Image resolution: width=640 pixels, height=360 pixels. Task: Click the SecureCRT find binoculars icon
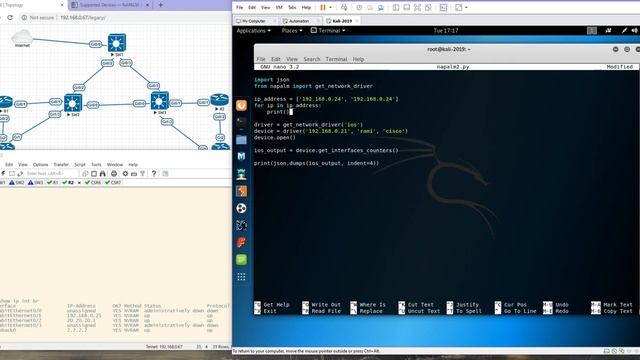(102, 173)
